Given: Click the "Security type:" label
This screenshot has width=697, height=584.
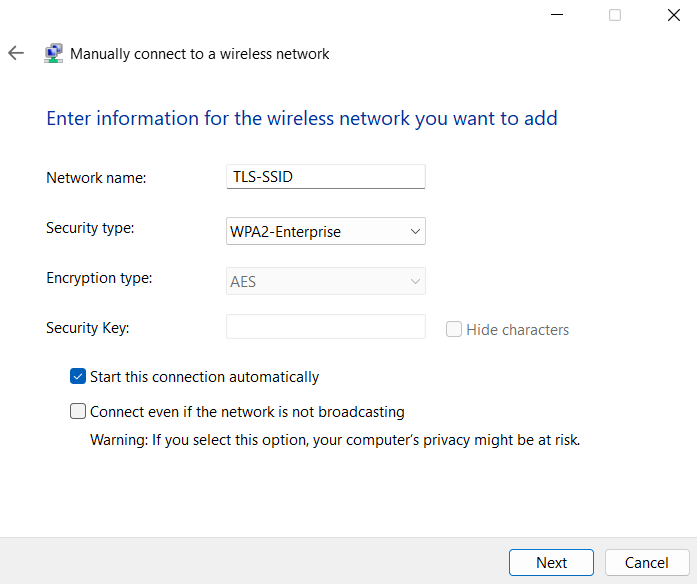Looking at the screenshot, I should coord(90,228).
